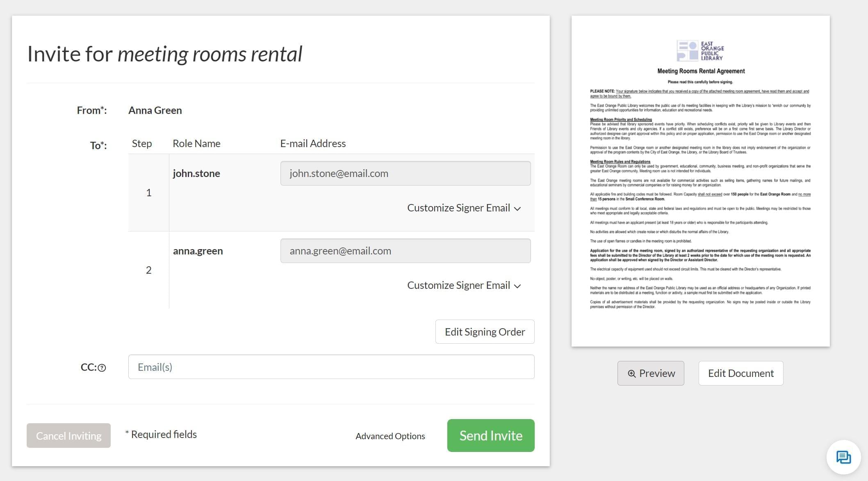Click Edit Signing Order button

pos(485,332)
